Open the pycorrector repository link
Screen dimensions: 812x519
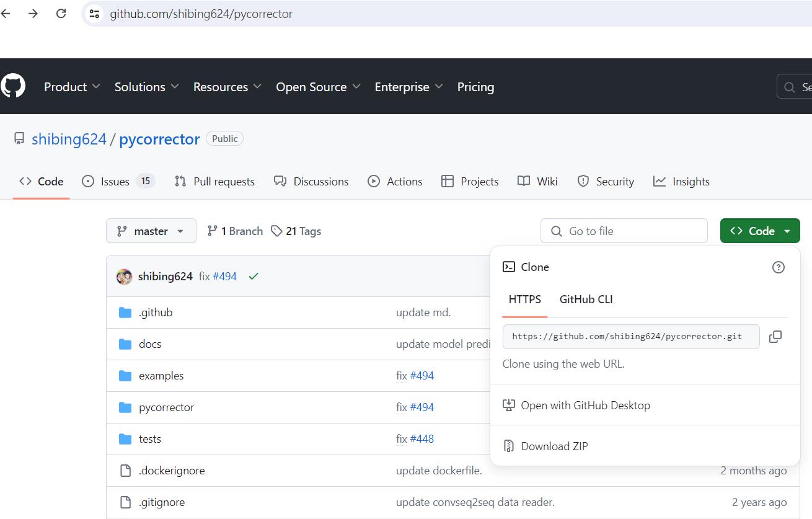coord(159,139)
